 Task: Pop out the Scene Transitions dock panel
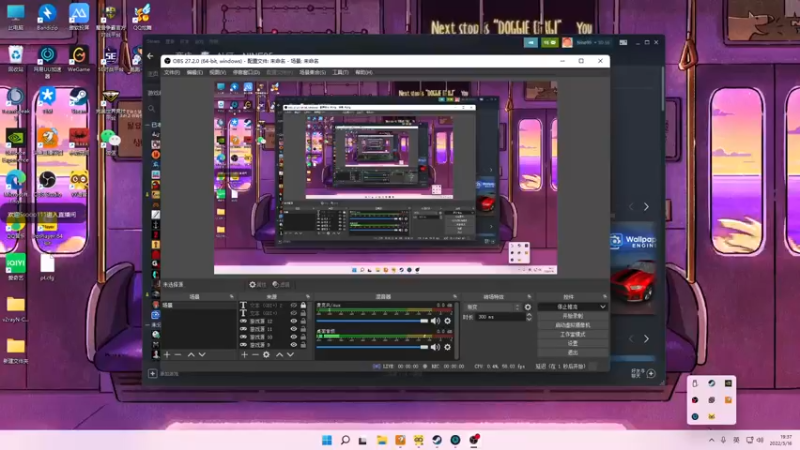point(529,296)
